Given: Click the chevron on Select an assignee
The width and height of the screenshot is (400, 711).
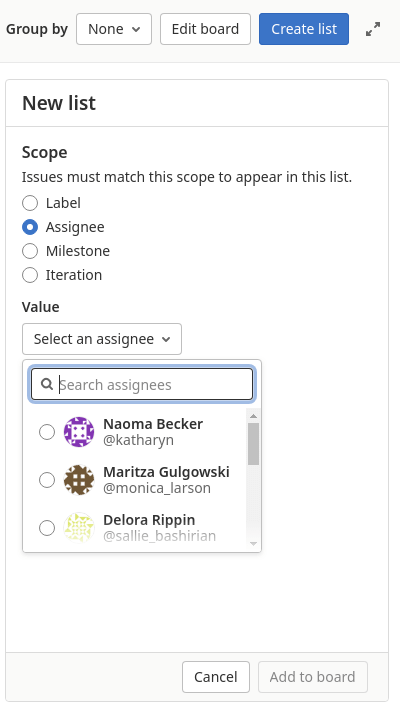Looking at the screenshot, I should point(166,339).
